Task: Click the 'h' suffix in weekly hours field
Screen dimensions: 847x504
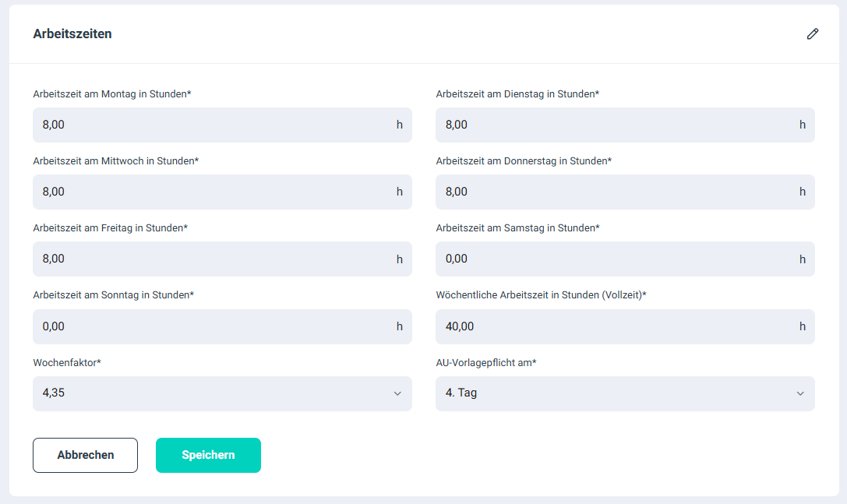Action: pyautogui.click(x=803, y=326)
